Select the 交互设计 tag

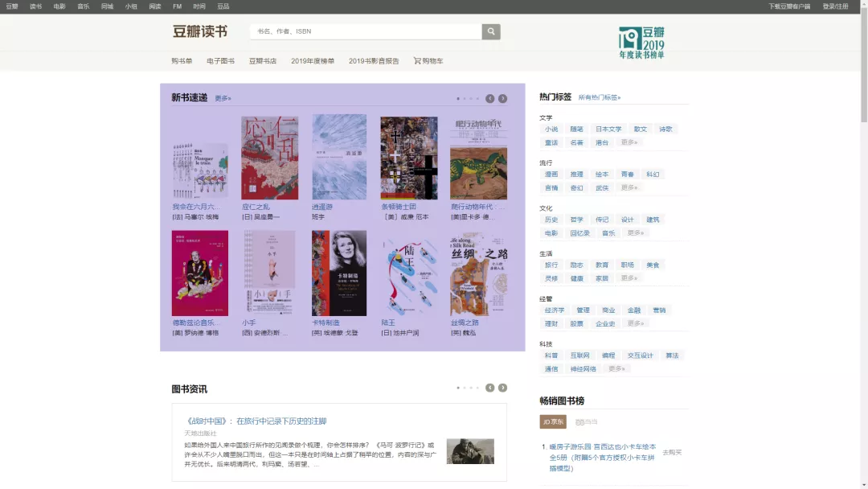(641, 355)
